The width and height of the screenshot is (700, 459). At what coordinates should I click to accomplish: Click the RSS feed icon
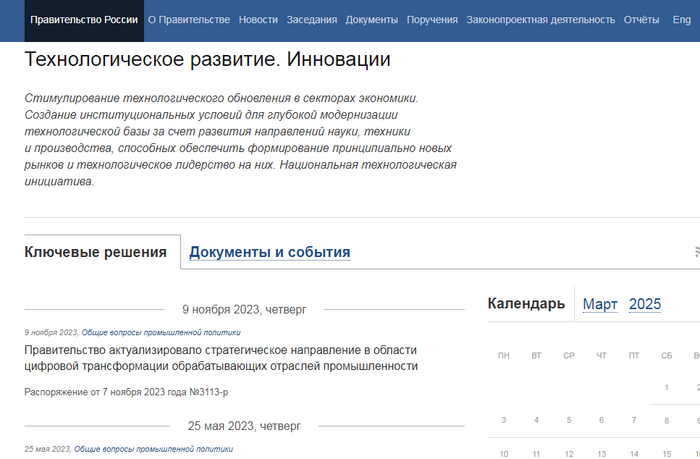point(696,252)
